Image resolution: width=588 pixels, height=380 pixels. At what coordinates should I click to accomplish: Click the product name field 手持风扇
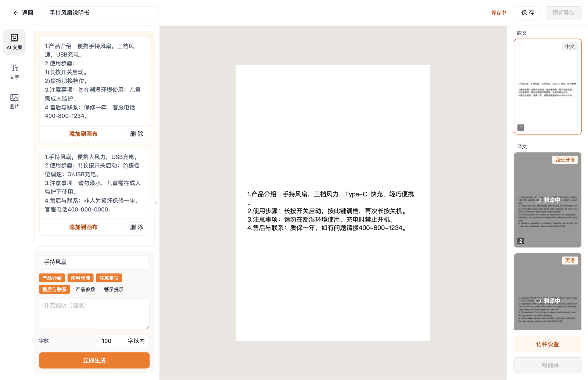[94, 262]
